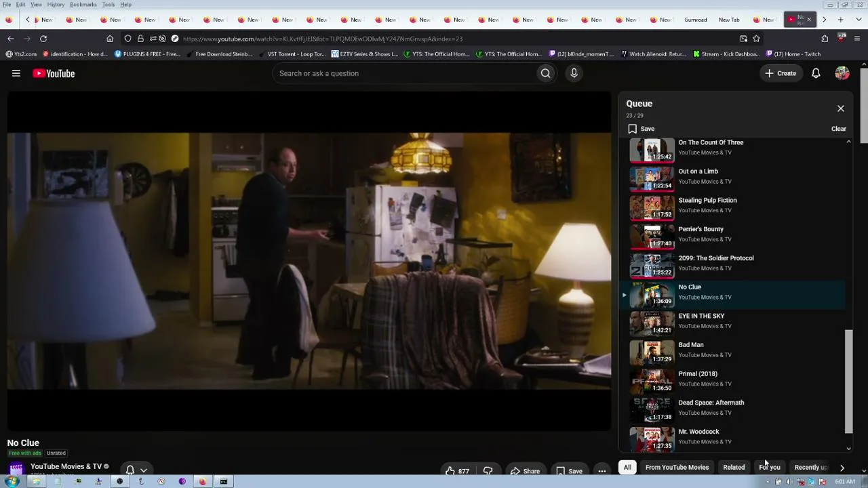Toggle channel notification bell

[130, 470]
